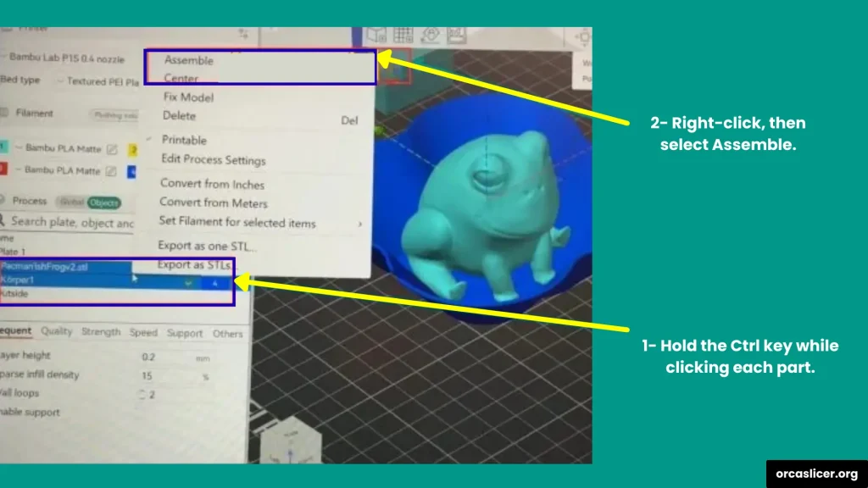This screenshot has width=868, height=488.
Task: Click the view orientation cube
Action: pos(290,441)
